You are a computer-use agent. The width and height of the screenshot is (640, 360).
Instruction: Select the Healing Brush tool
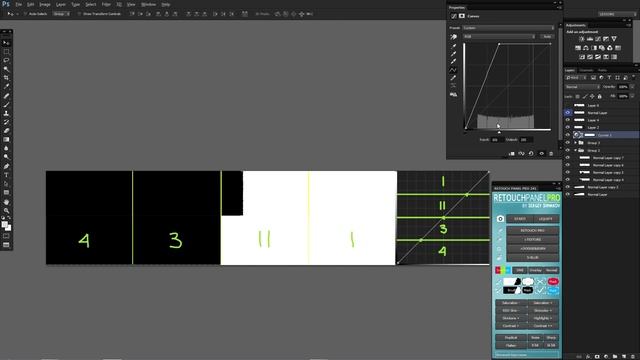[x=6, y=96]
